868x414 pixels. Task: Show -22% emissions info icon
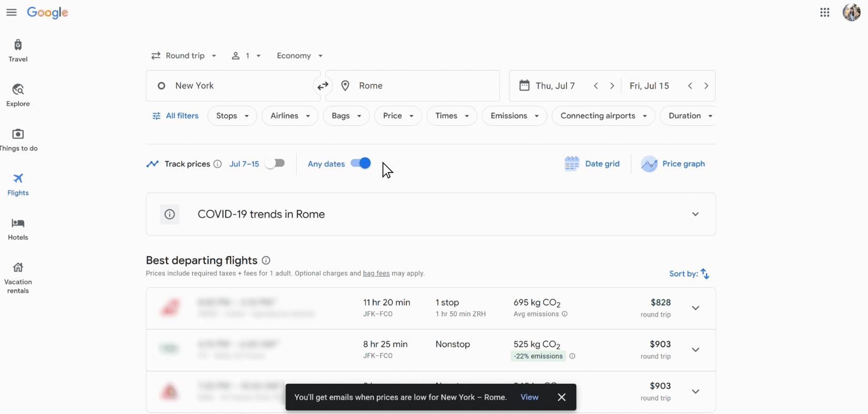tap(572, 356)
